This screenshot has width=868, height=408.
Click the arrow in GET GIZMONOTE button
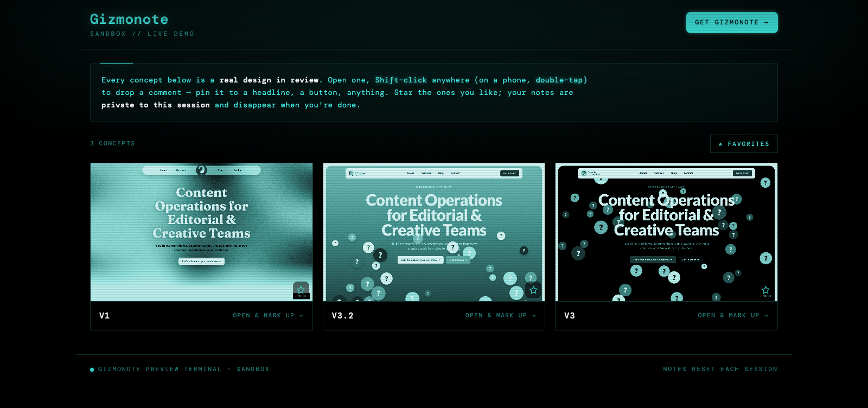(x=766, y=22)
